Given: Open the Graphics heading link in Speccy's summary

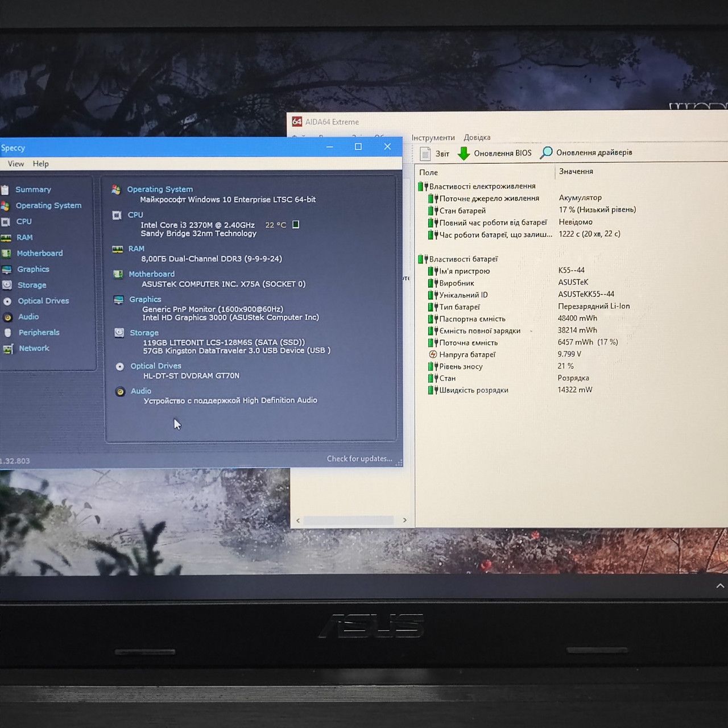Looking at the screenshot, I should (145, 299).
